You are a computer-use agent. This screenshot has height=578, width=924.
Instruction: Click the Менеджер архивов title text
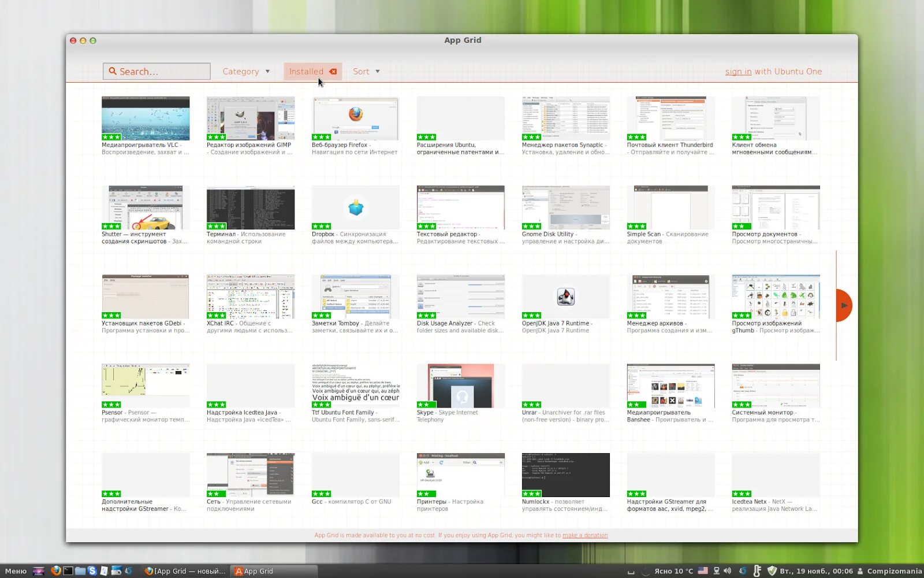pos(655,323)
